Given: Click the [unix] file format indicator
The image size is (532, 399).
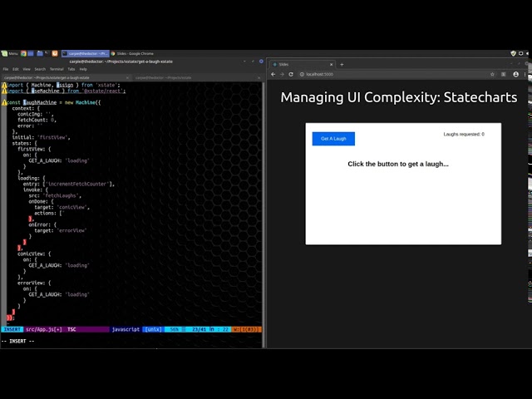Looking at the screenshot, I should pyautogui.click(x=153, y=329).
